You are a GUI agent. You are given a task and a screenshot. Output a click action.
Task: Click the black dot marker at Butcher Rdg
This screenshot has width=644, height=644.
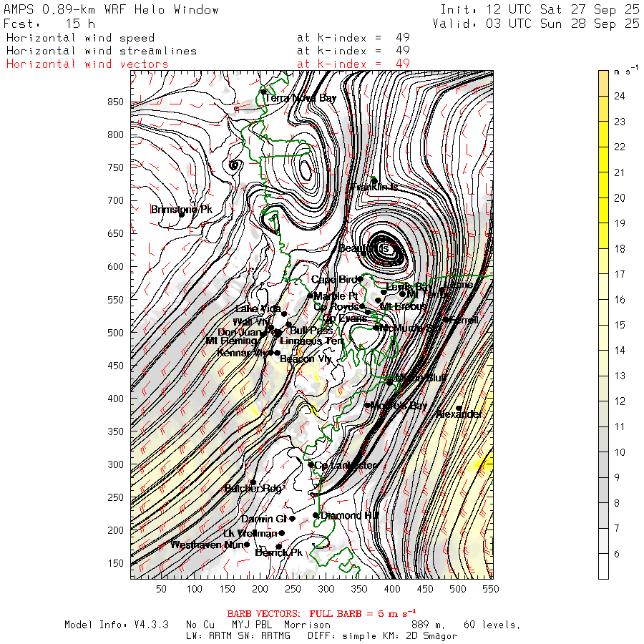click(253, 482)
